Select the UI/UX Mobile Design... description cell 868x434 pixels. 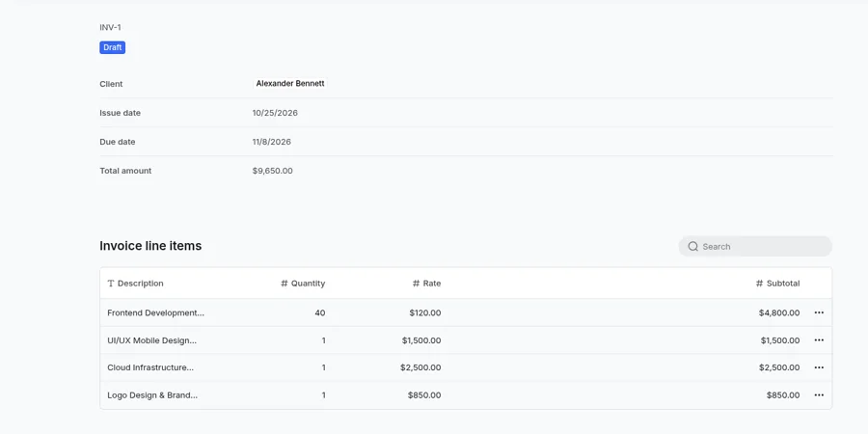(151, 340)
